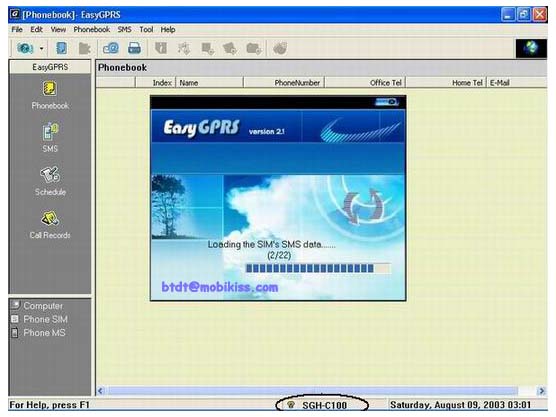Sort by the Name column header

(210, 83)
